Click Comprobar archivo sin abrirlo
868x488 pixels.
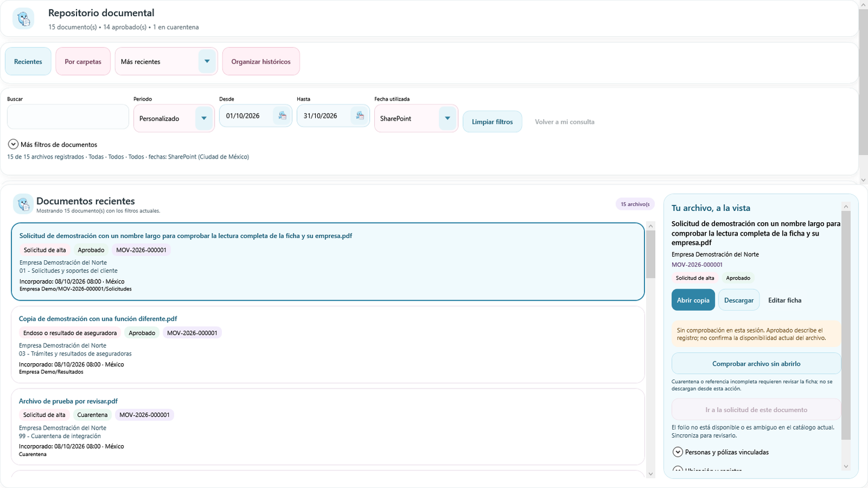756,363
